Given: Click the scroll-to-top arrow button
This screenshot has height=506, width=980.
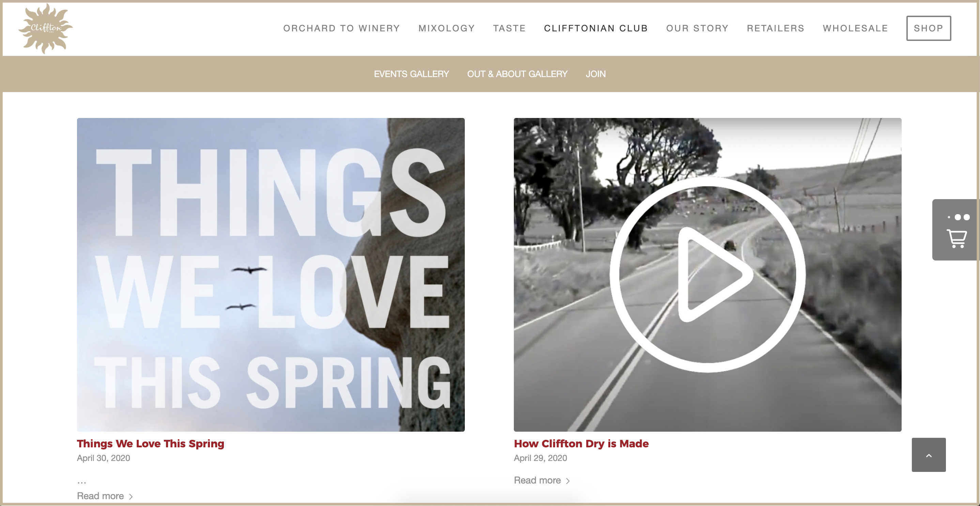Looking at the screenshot, I should click(x=929, y=455).
